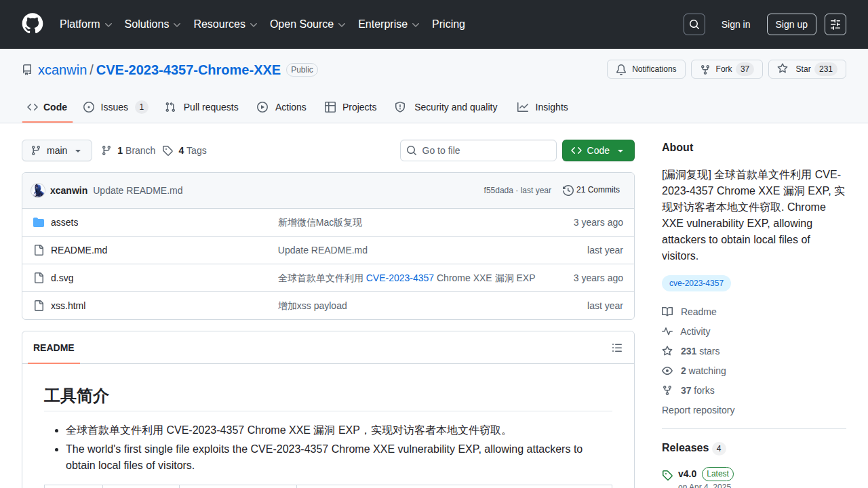The image size is (868, 488).
Task: Click the file icon next to d.svg
Action: [x=39, y=278]
